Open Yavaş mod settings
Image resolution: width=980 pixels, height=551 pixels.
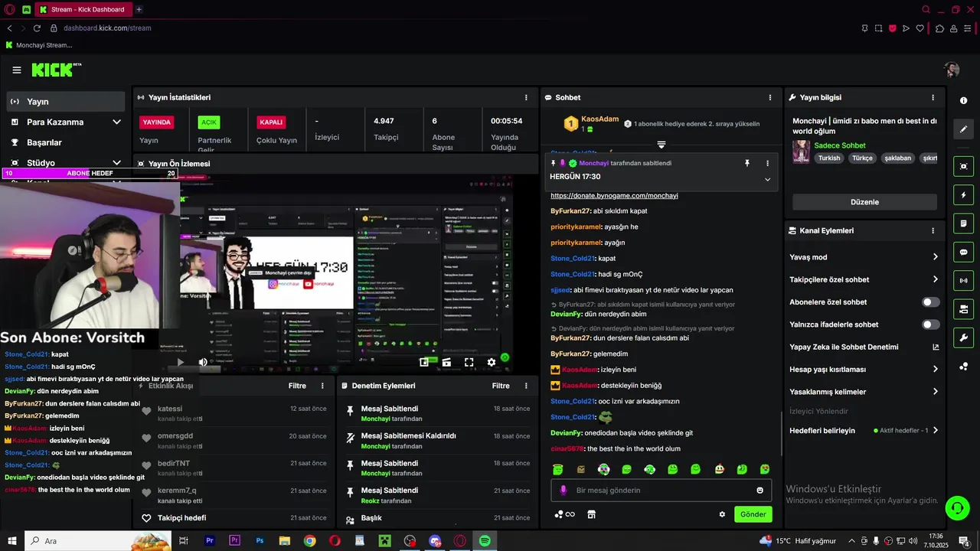(x=864, y=257)
